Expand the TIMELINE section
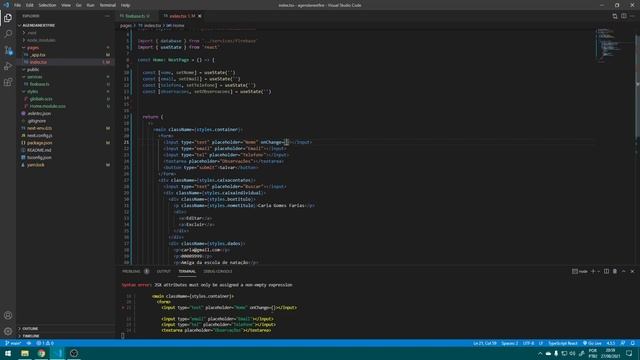 pyautogui.click(x=29, y=336)
